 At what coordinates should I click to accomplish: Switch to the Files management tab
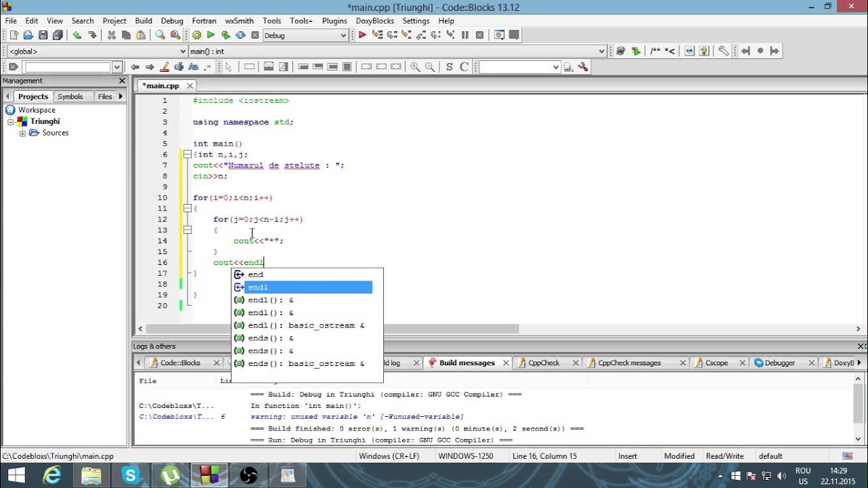point(105,96)
